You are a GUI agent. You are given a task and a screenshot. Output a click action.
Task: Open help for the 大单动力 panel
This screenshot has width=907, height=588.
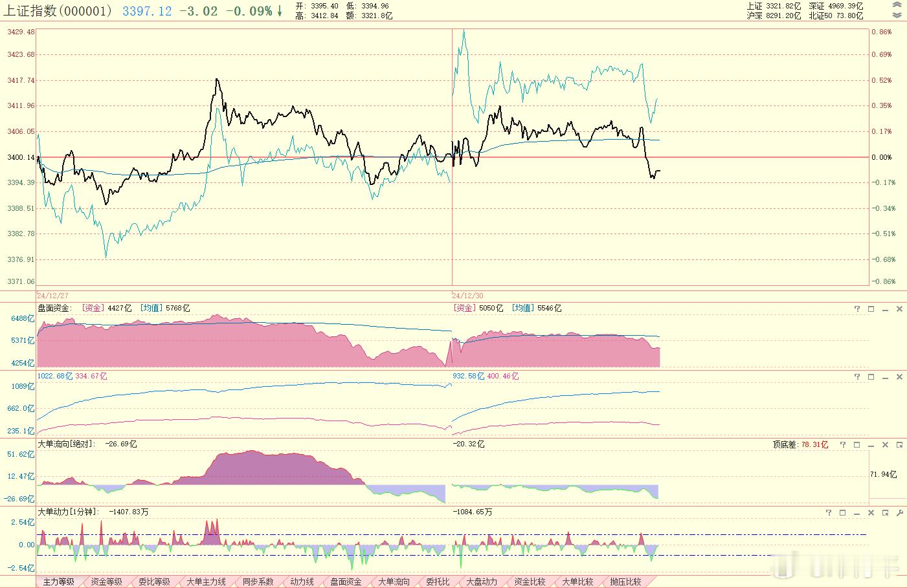[x=829, y=512]
